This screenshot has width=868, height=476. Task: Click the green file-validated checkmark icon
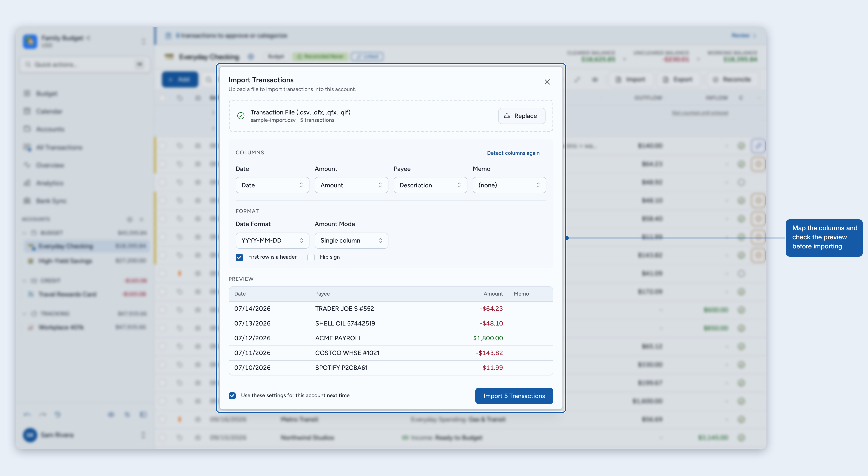[241, 116]
